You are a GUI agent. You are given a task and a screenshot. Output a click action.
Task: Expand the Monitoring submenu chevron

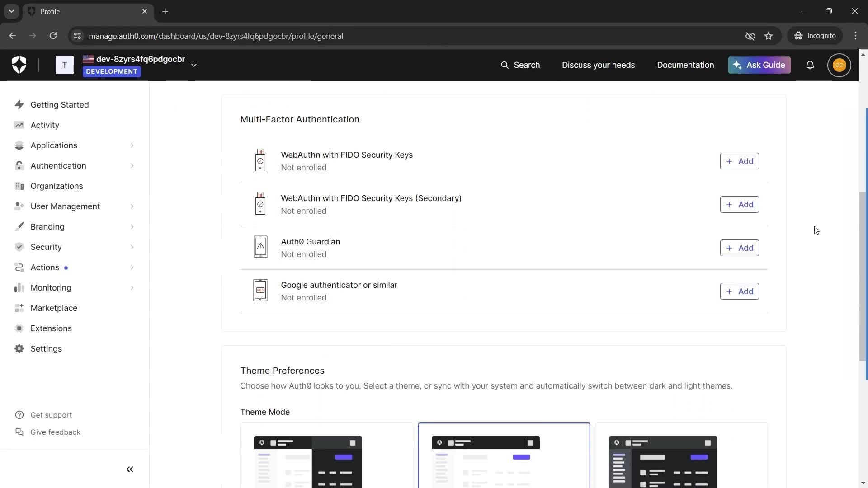[132, 288]
